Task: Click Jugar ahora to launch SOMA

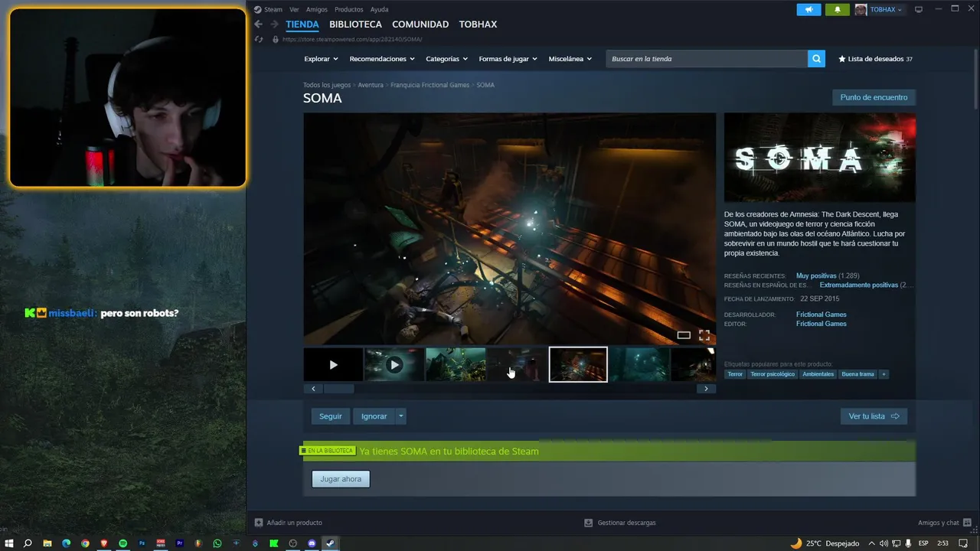Action: tap(341, 479)
